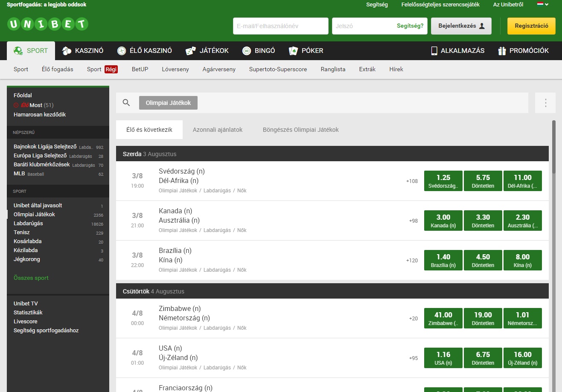Select Jégkorong in the sport list
This screenshot has width=562, height=392.
tap(58, 259)
